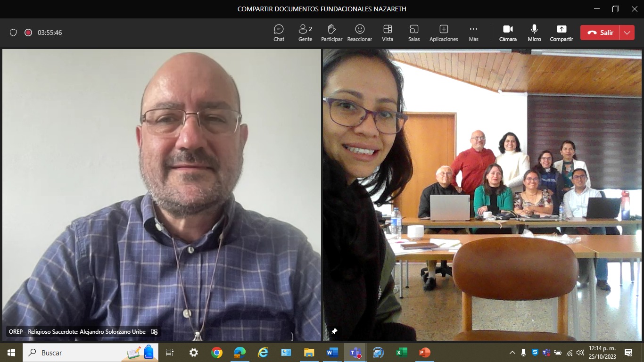Open the Más options menu

coord(473,33)
